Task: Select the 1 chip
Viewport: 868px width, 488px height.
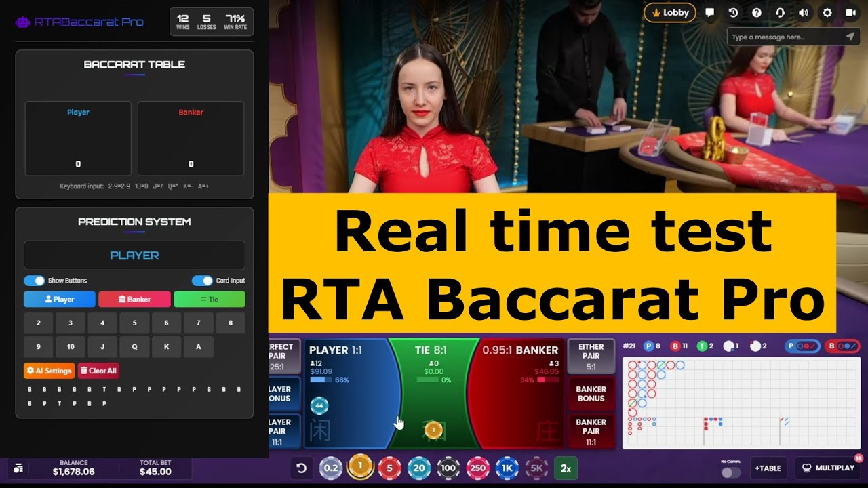Action: pyautogui.click(x=360, y=466)
